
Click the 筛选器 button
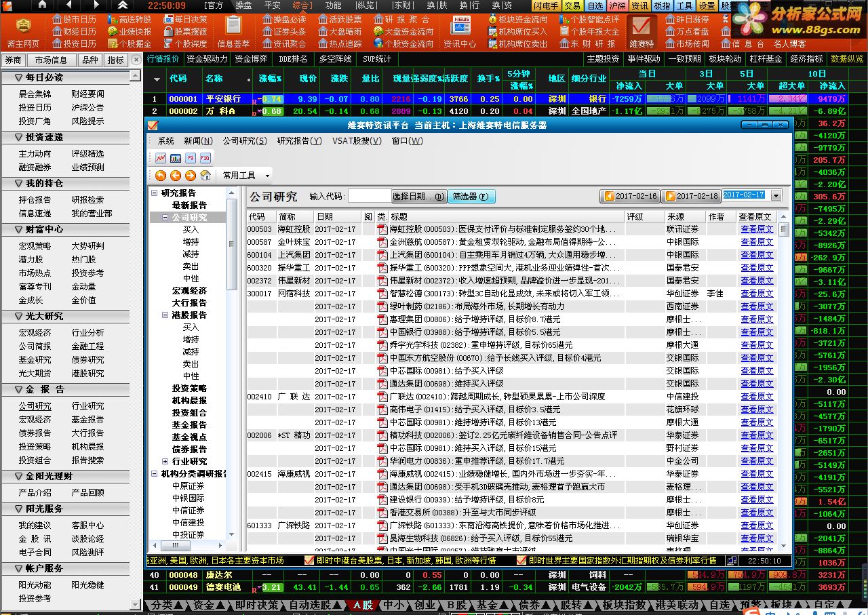(471, 197)
